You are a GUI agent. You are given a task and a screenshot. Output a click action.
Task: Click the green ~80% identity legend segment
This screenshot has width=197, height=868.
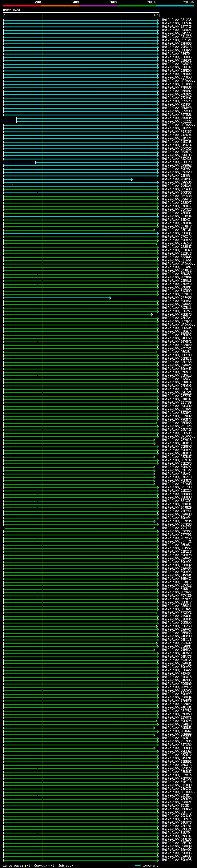[137, 6]
